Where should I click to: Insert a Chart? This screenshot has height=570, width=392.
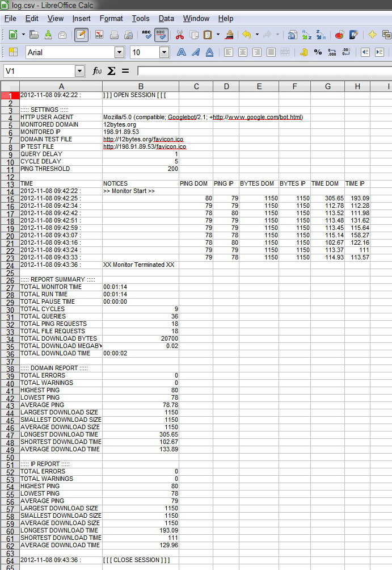click(339, 35)
